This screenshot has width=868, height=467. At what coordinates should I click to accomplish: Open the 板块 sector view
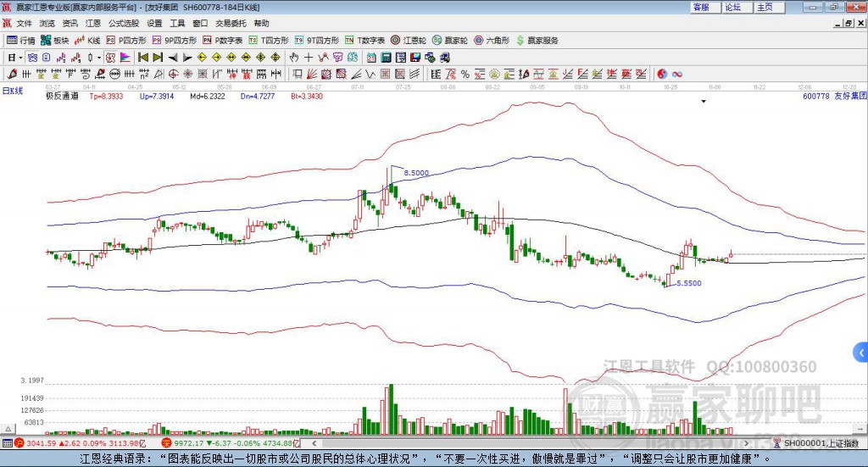[55, 41]
